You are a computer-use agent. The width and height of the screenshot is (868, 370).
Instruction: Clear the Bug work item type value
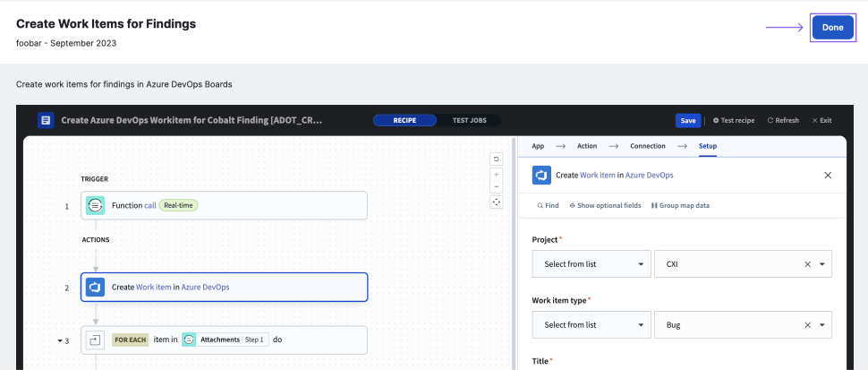point(808,325)
